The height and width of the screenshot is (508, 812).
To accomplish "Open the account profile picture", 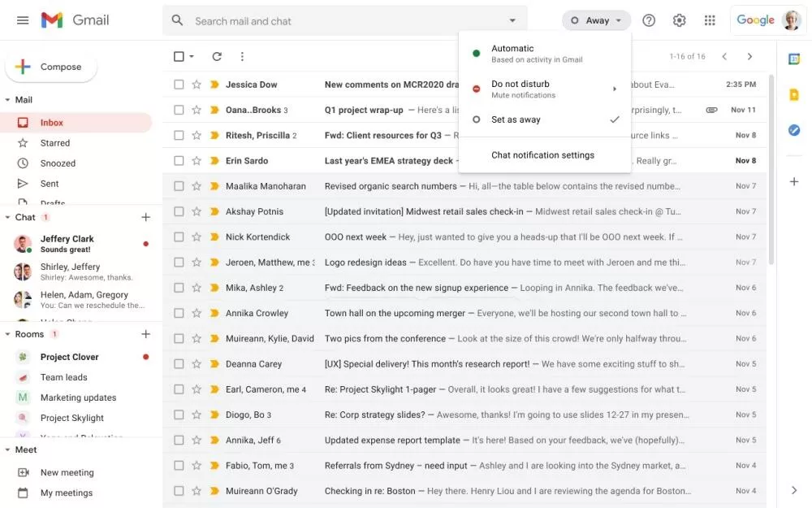I will point(791,20).
